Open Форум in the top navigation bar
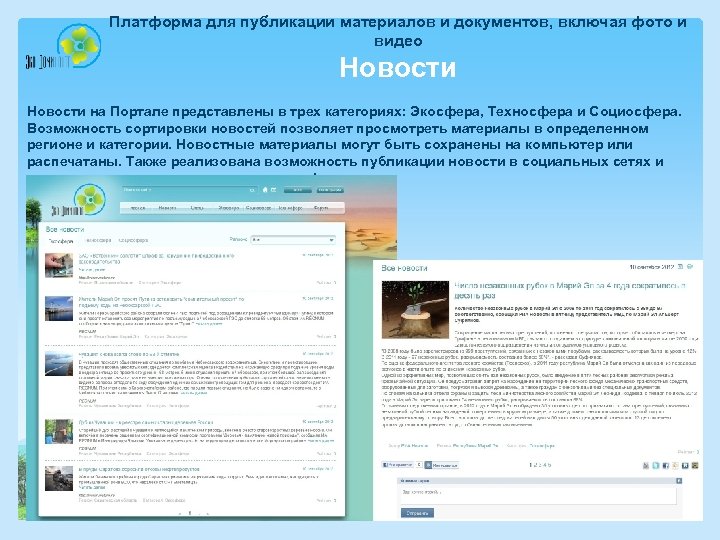The height and width of the screenshot is (540, 720). click(321, 208)
